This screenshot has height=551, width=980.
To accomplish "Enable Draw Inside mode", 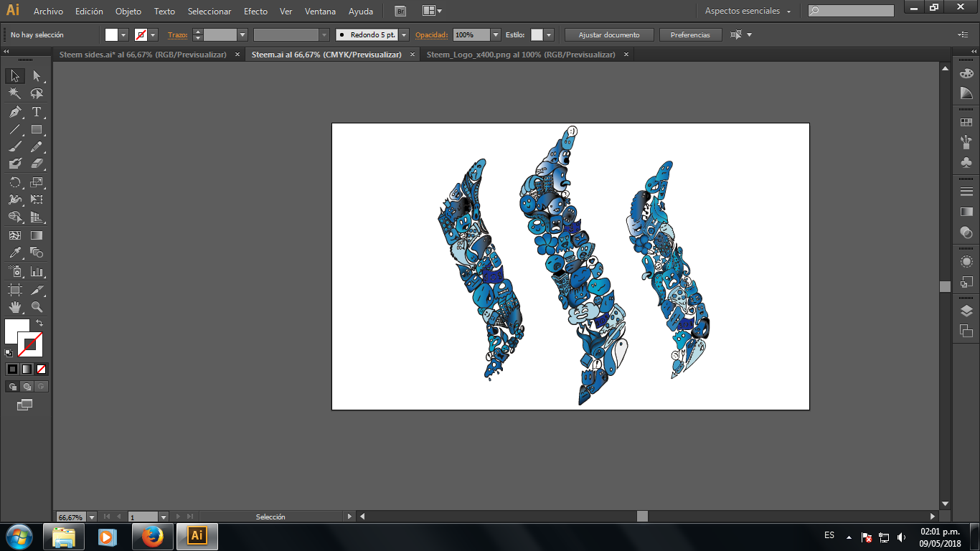I will [x=41, y=387].
